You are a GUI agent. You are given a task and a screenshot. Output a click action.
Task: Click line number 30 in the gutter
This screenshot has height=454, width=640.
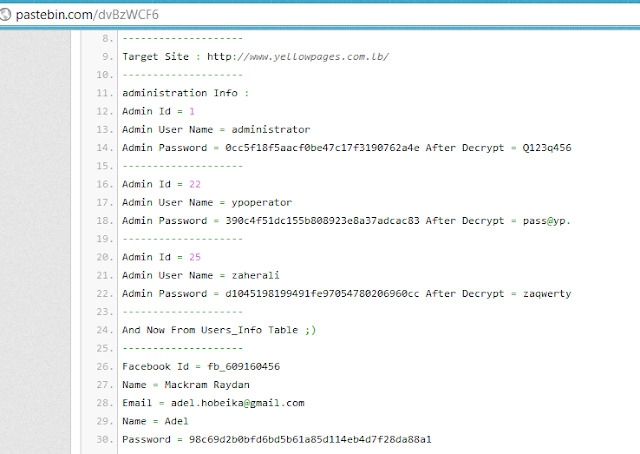tap(104, 440)
